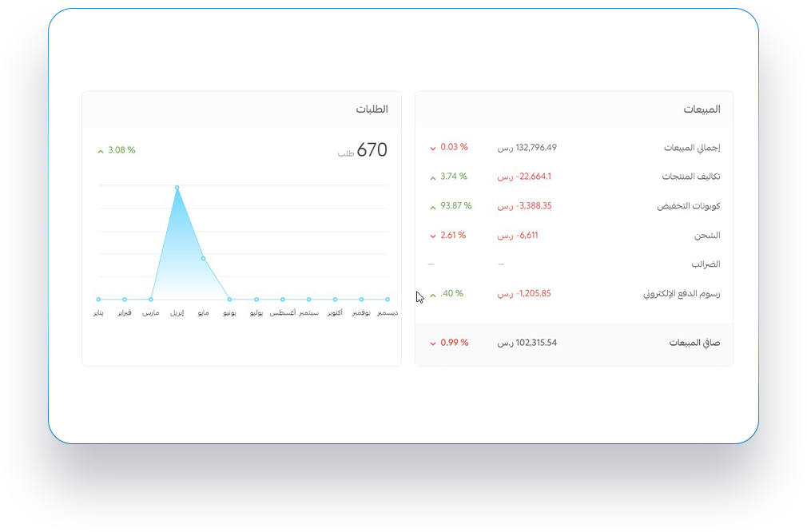Image resolution: width=807 pixels, height=532 pixels.
Task: Click the يناير data point on the chart
Action: click(98, 300)
